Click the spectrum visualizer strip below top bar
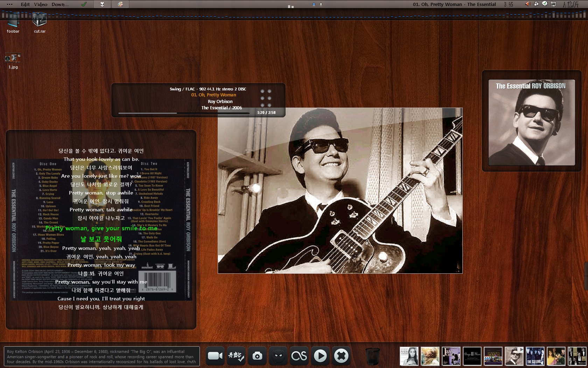The width and height of the screenshot is (588, 368). tap(294, 15)
